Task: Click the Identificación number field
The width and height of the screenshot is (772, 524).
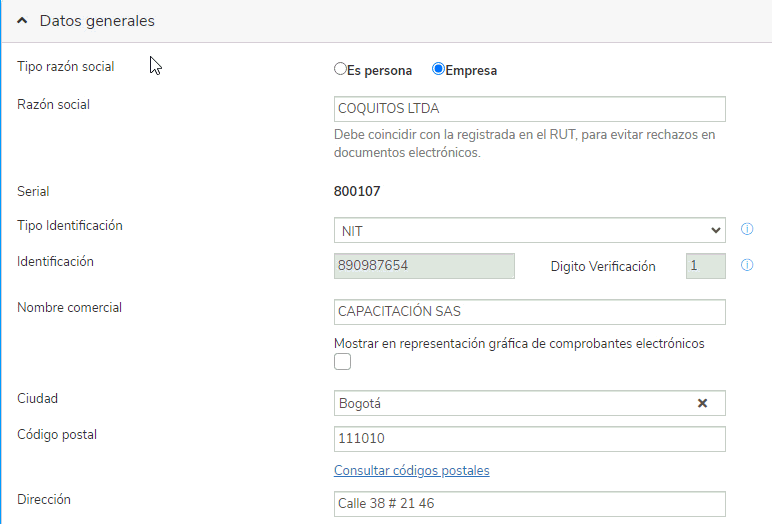Action: pyautogui.click(x=424, y=266)
